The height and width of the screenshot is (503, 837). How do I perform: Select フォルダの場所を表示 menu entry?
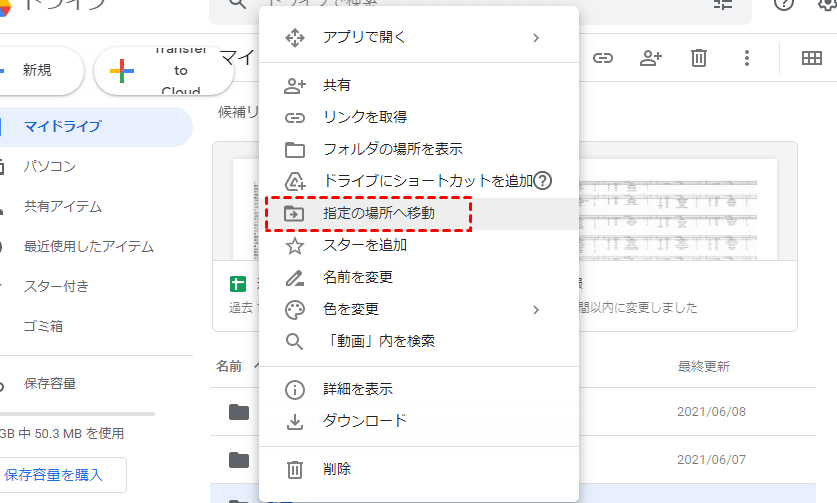pyautogui.click(x=419, y=149)
